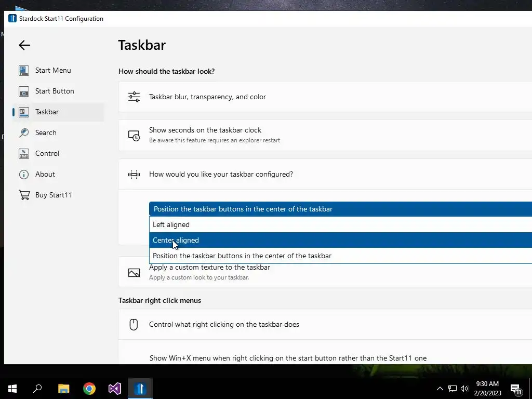Open the Windows Start button
This screenshot has width=532, height=399.
12,389
